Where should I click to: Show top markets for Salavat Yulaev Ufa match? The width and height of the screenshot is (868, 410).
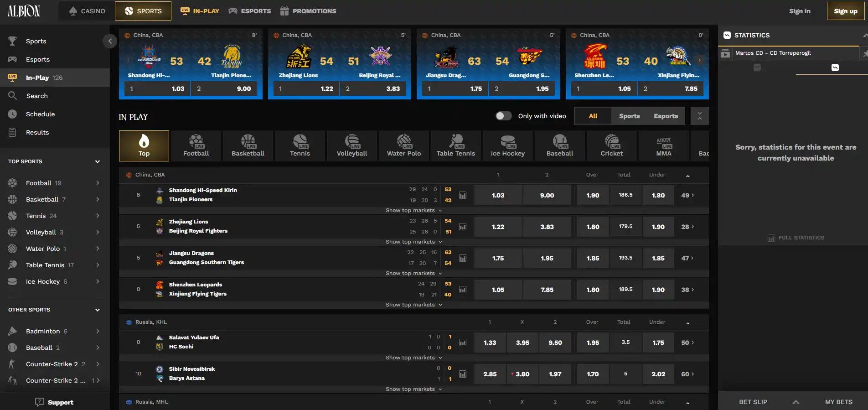[413, 358]
